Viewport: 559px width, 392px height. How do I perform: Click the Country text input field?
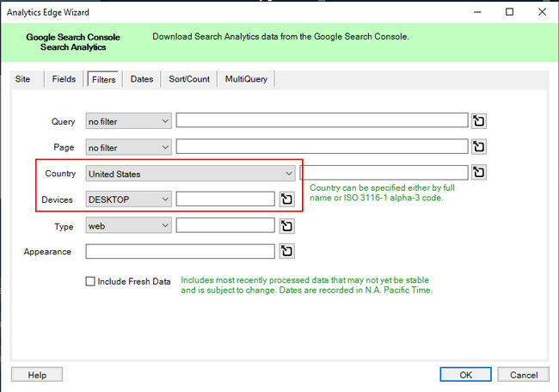(384, 173)
